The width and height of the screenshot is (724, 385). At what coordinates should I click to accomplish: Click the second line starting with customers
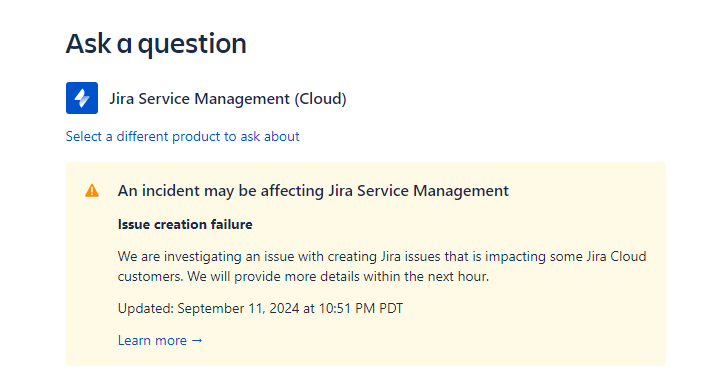click(x=303, y=277)
